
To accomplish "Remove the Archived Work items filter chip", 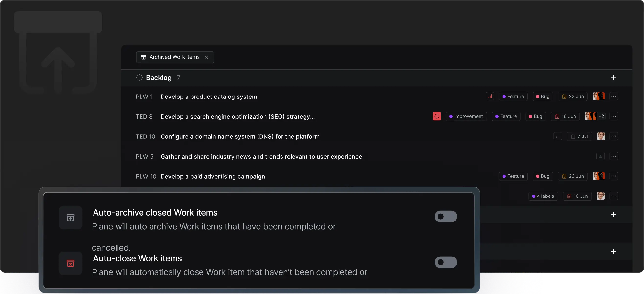I will pyautogui.click(x=206, y=57).
